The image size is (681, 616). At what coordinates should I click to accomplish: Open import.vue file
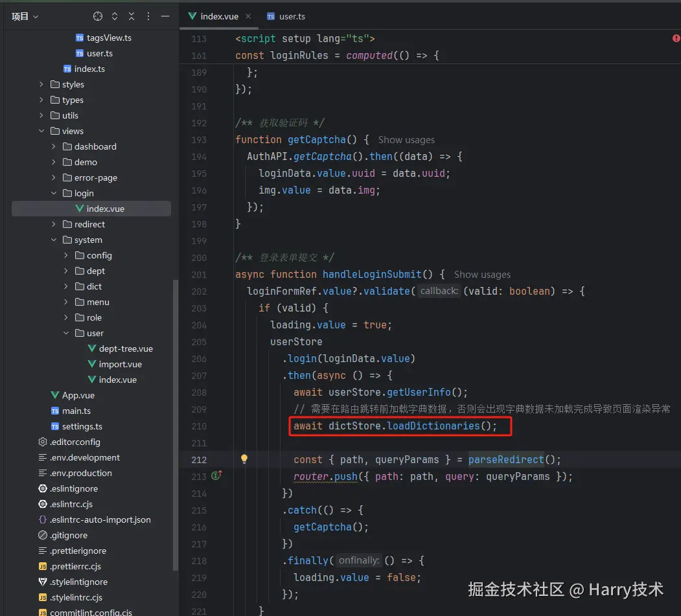pos(115,364)
